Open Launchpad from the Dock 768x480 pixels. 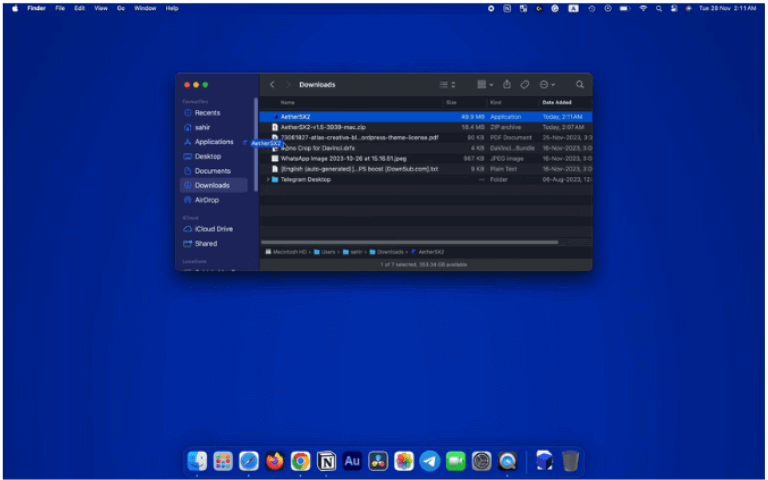coord(223,461)
